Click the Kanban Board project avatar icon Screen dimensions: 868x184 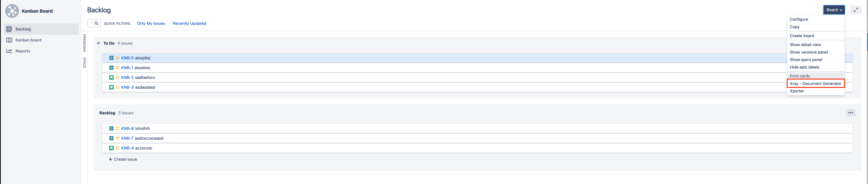[12, 11]
